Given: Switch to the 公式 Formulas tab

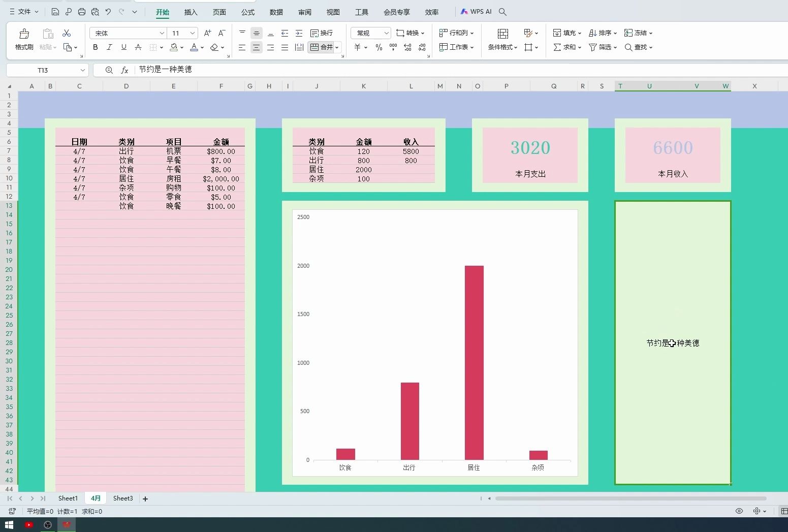Looking at the screenshot, I should (248, 12).
